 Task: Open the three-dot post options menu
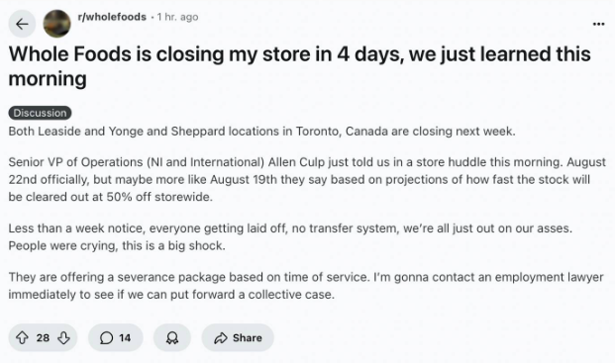tap(598, 24)
